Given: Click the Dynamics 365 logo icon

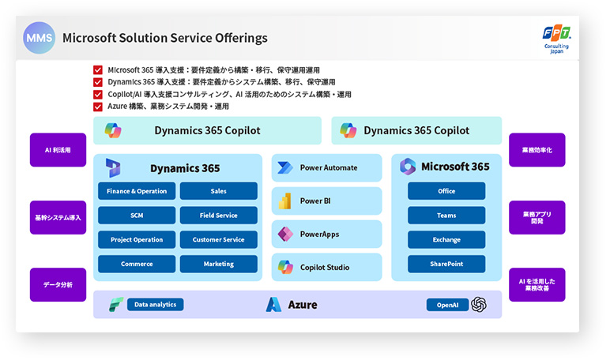Looking at the screenshot, I should click(113, 167).
